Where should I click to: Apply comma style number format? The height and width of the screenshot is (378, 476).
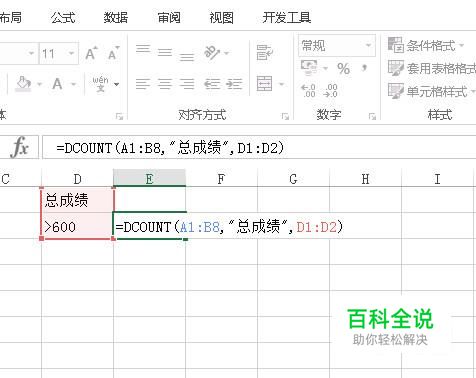point(364,68)
